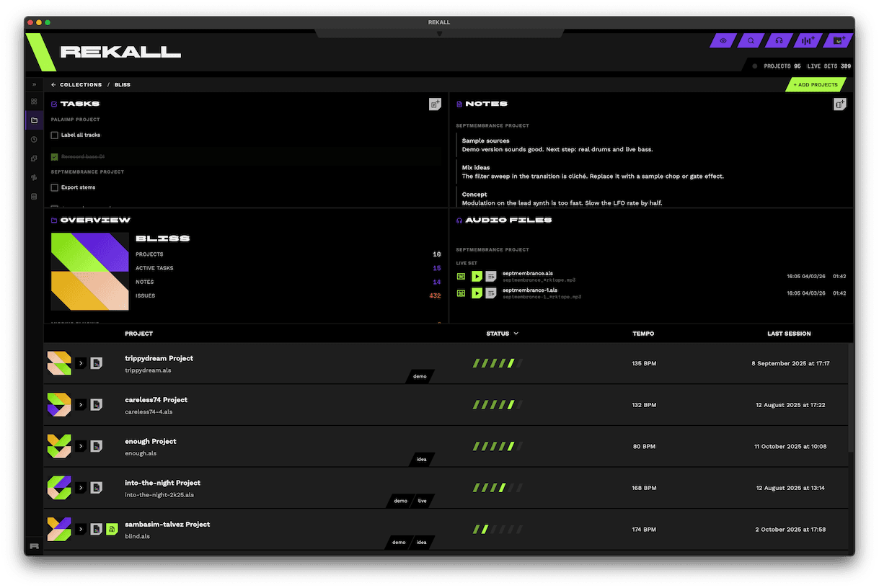Viewport: 879px width, 588px height.
Task: Click the status progress bar for sambasim-talvez Project
Action: point(498,530)
